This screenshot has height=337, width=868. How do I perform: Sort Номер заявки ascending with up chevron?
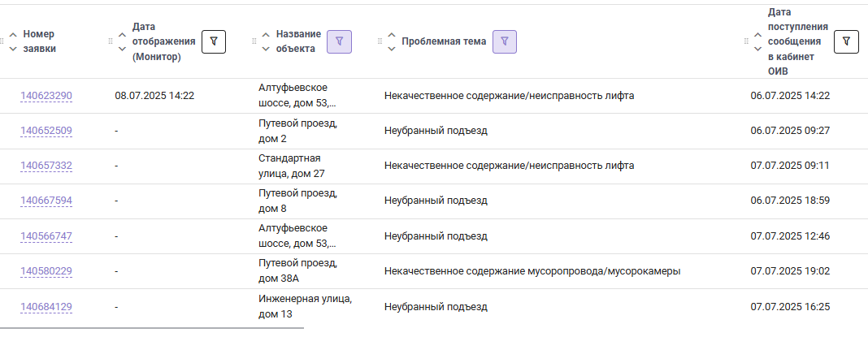click(13, 34)
